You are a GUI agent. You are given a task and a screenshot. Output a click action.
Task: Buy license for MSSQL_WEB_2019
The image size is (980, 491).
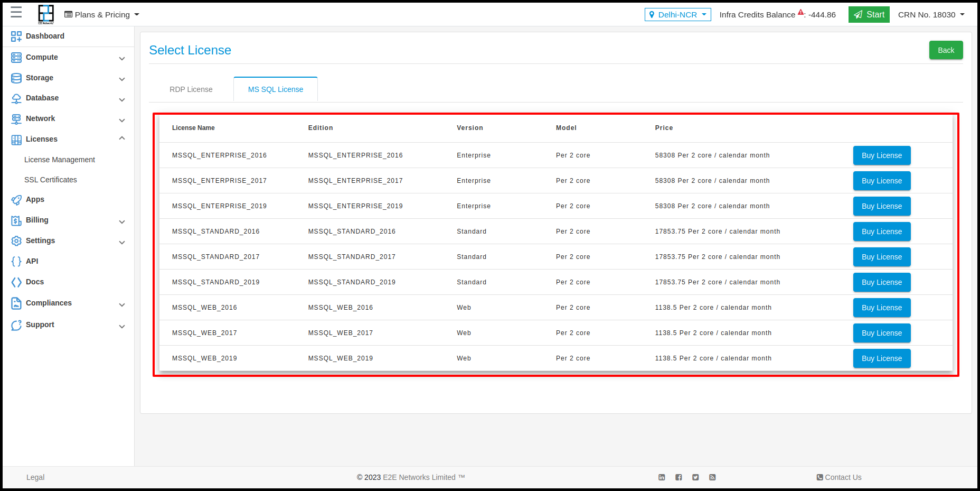882,358
